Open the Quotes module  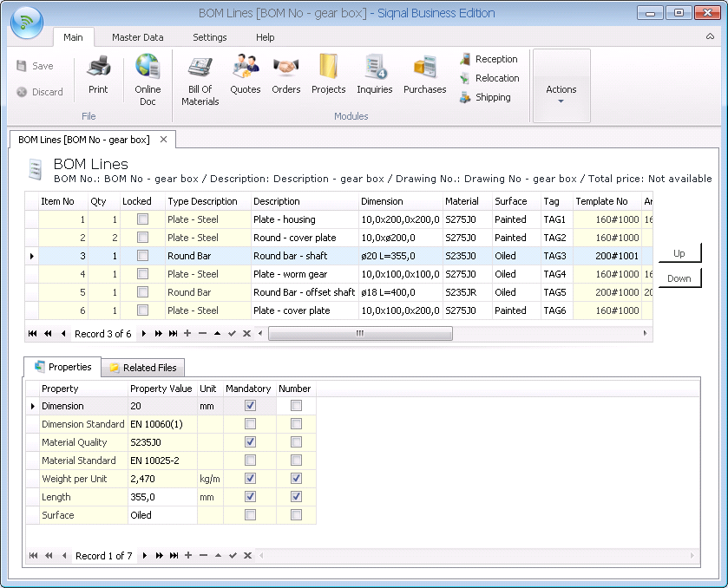click(x=245, y=75)
